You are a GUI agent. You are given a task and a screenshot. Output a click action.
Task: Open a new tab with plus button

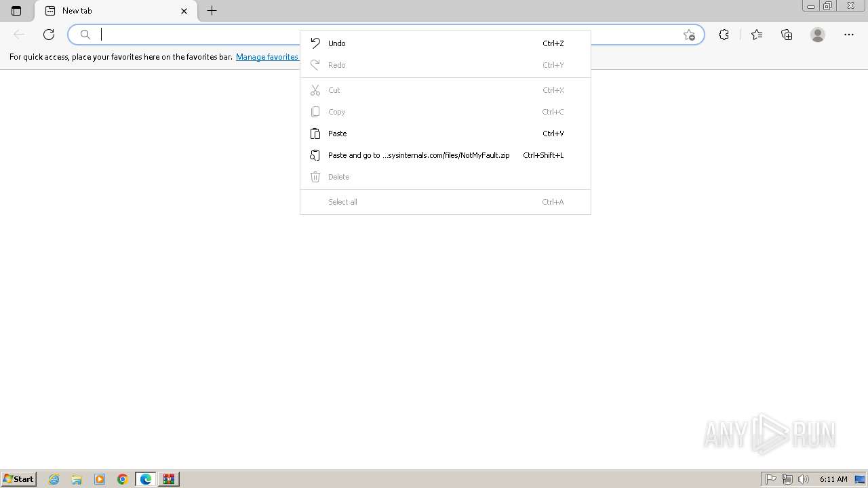[212, 11]
